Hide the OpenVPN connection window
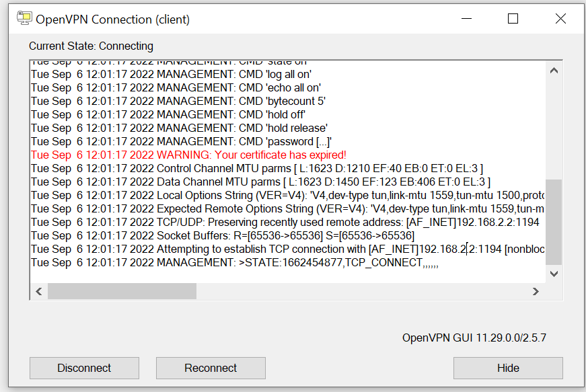586x392 pixels. (508, 368)
